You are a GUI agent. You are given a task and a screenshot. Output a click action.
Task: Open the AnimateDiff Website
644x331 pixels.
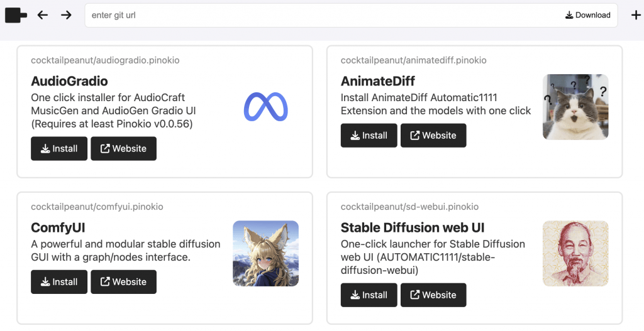[433, 136]
